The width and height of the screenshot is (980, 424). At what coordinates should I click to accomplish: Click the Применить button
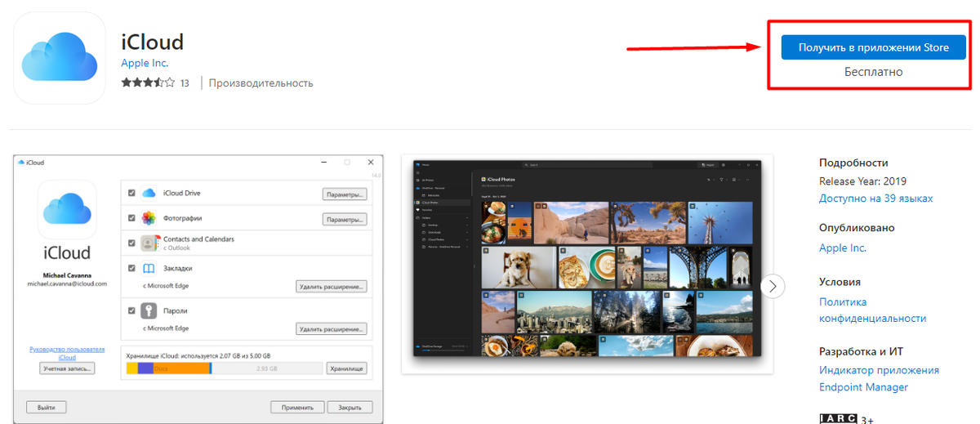pos(297,407)
